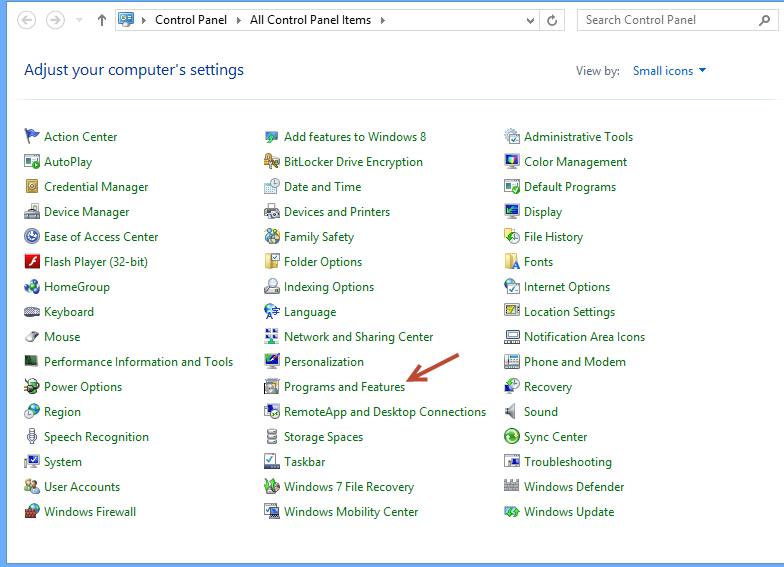
Task: Open Performance Information and Tools link
Action: click(138, 362)
